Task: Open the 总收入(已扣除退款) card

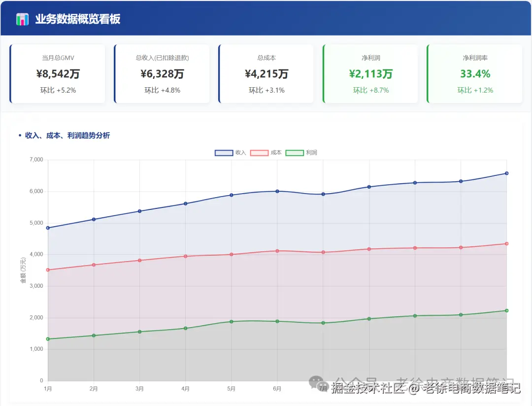Action: (162, 74)
